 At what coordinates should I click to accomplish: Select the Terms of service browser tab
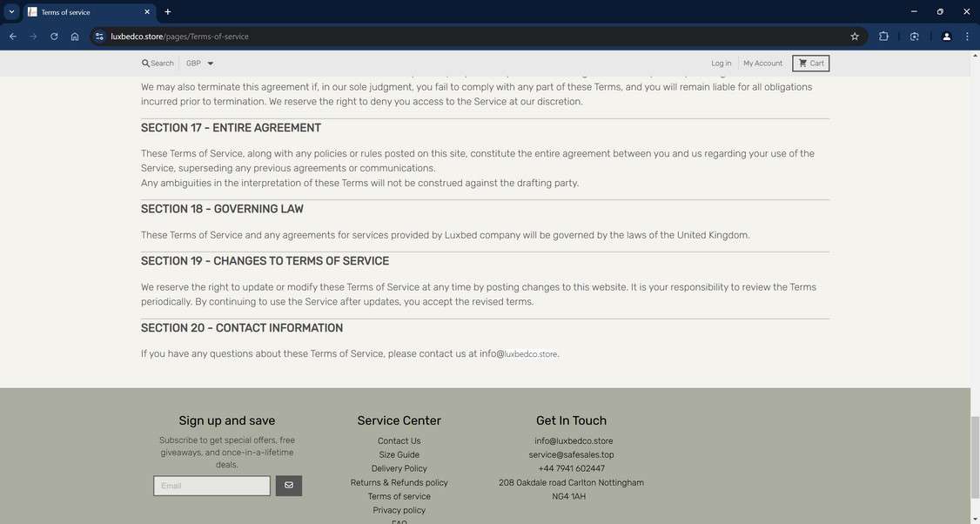point(90,12)
